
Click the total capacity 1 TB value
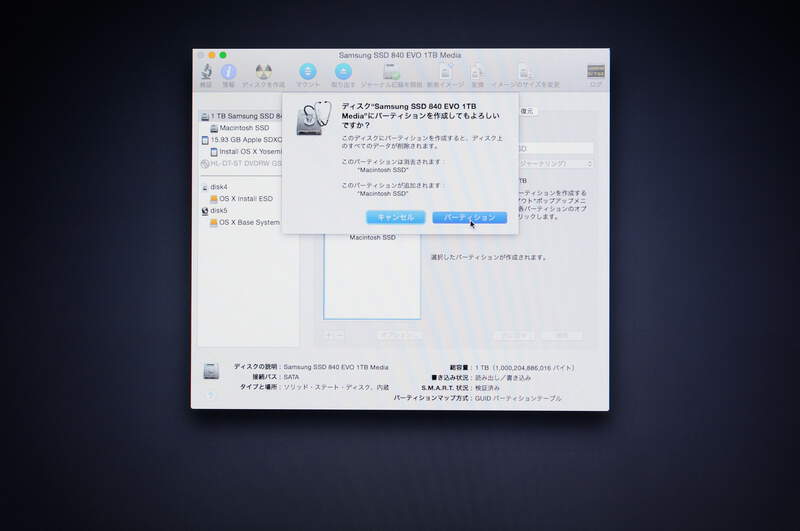click(524, 367)
